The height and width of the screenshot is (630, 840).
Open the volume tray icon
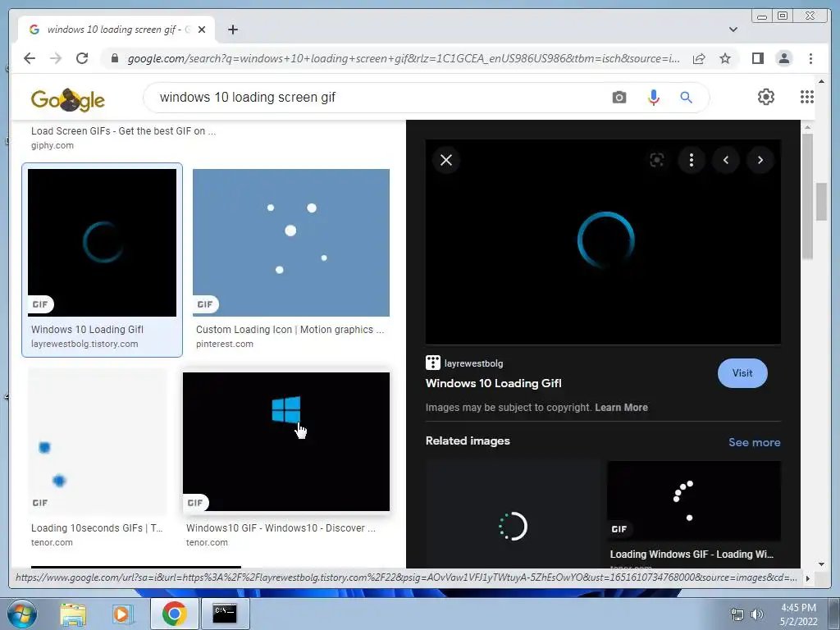coord(757,614)
